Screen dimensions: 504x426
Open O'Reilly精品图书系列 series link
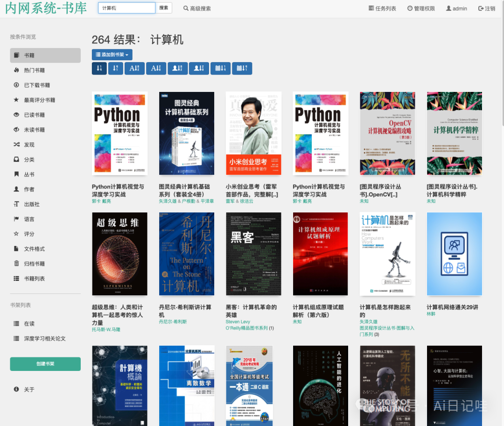click(246, 328)
